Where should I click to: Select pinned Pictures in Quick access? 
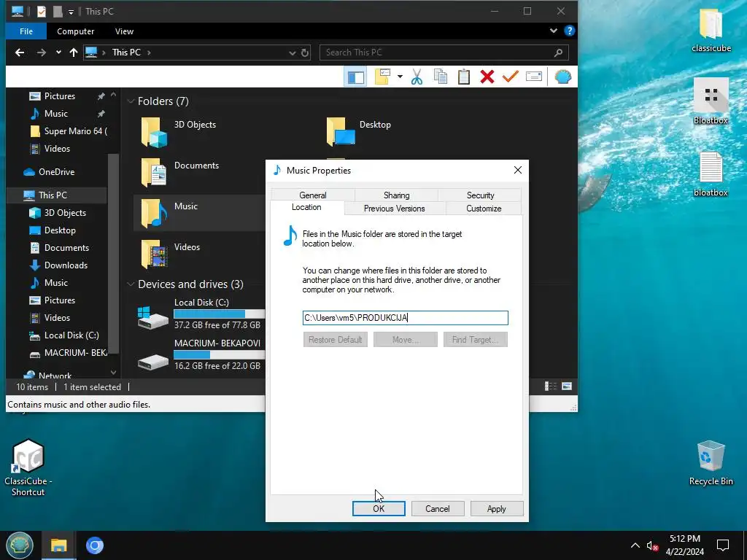coord(60,96)
